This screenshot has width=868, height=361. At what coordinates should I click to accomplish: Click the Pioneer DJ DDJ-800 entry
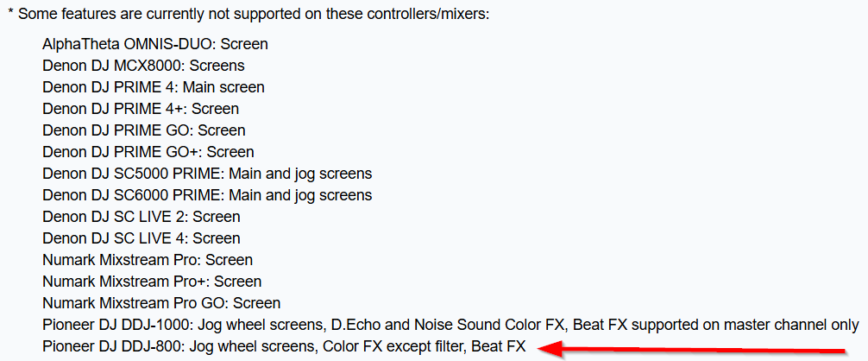pyautogui.click(x=283, y=346)
